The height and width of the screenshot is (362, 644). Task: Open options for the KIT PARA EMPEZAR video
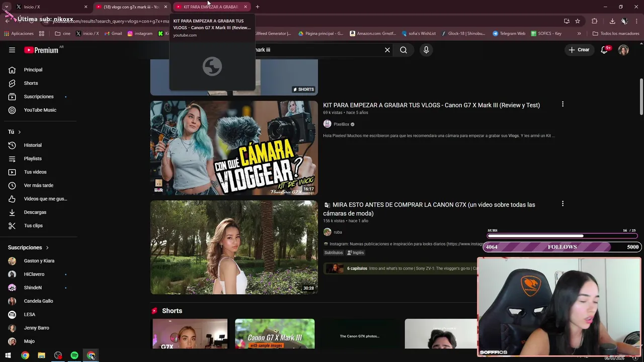click(562, 104)
